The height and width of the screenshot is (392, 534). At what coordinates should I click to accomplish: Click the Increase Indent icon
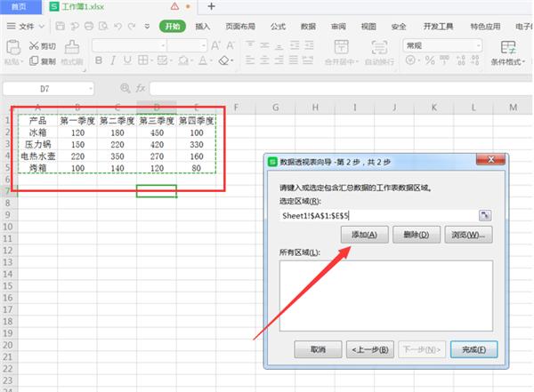click(x=309, y=44)
